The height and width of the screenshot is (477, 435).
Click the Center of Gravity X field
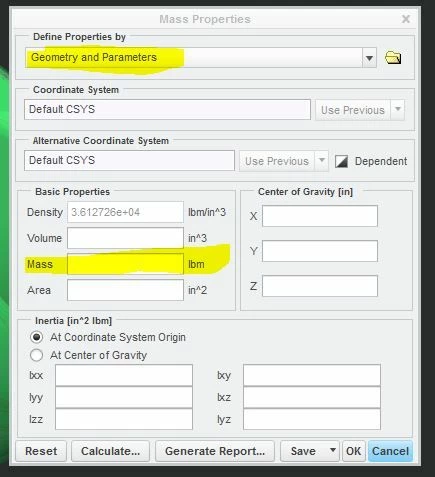320,216
